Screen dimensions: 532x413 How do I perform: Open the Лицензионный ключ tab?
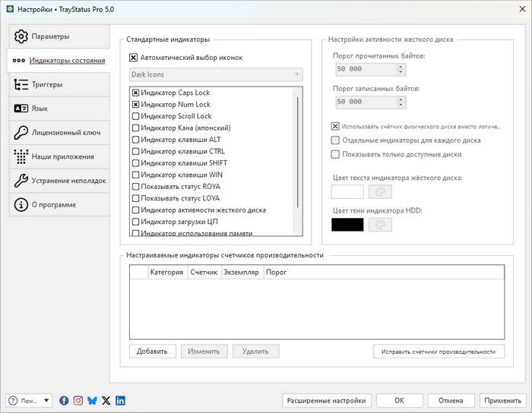pyautogui.click(x=59, y=132)
